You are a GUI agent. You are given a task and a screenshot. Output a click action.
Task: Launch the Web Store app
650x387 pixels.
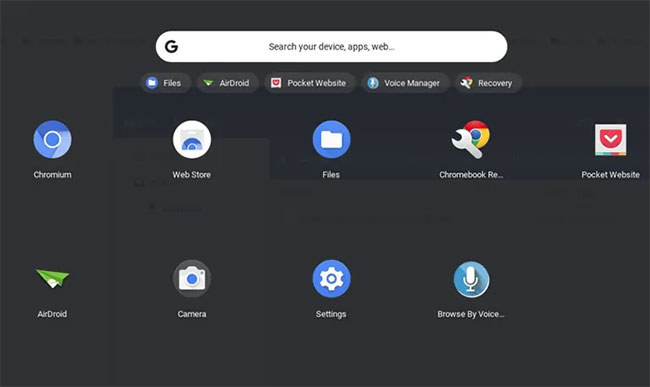[x=192, y=140]
